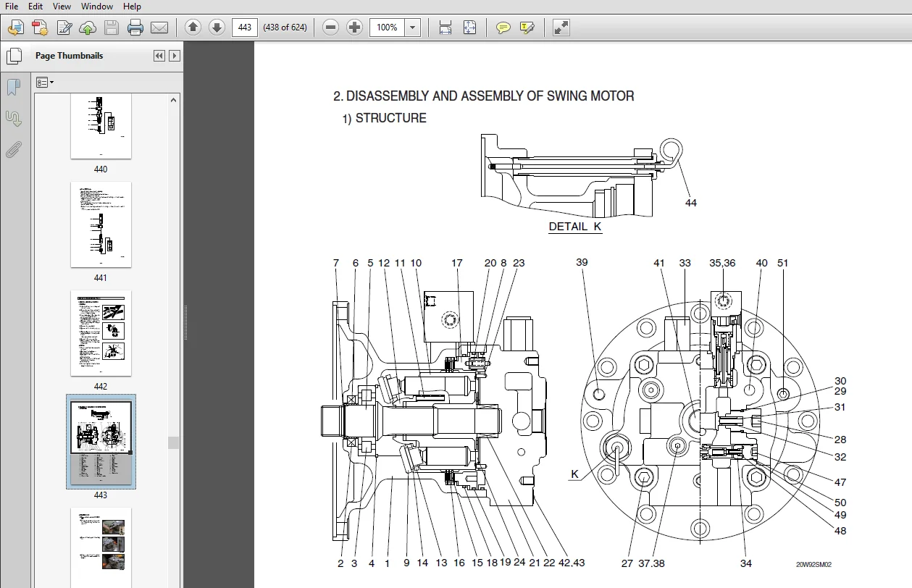912x588 pixels.
Task: Select page 440 thumbnail
Action: (101, 125)
